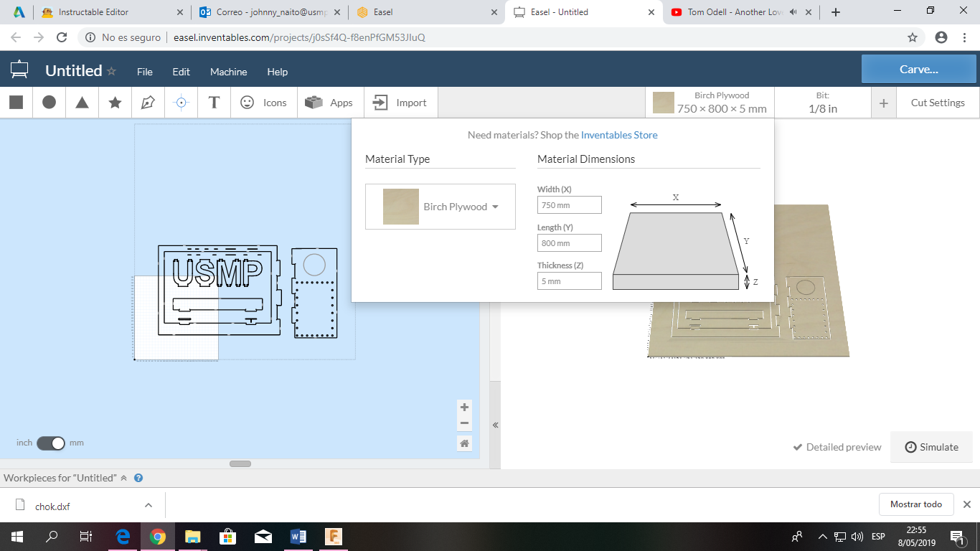Star the Untitled project
980x551 pixels.
(111, 71)
